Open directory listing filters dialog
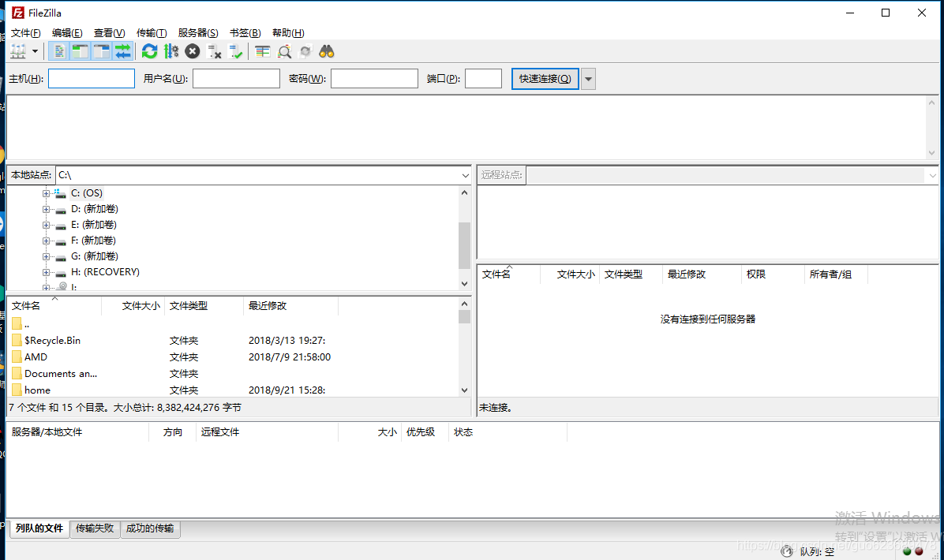 tap(262, 52)
